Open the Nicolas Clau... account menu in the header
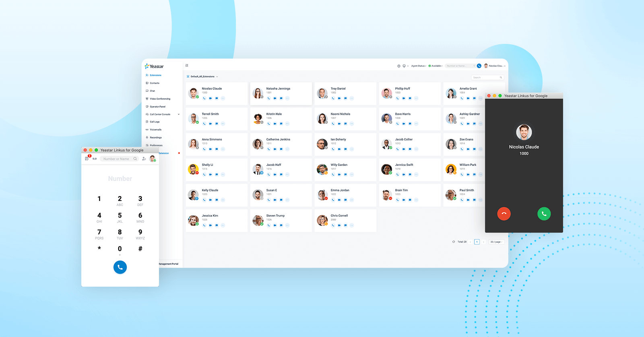644x337 pixels. click(494, 66)
